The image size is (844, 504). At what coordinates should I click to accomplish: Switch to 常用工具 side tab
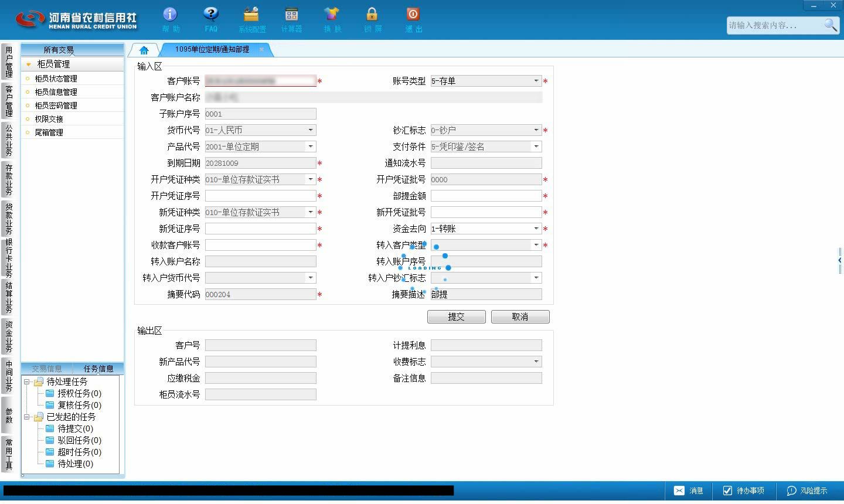[9, 454]
